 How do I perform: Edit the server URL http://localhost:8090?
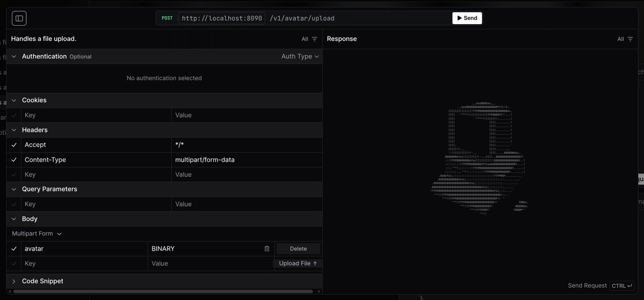coord(222,18)
